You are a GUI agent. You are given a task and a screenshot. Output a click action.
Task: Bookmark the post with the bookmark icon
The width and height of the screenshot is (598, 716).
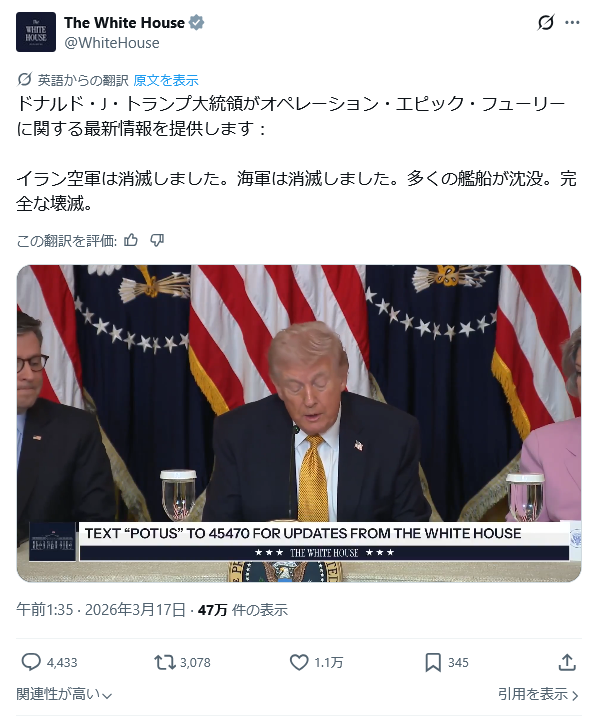coord(433,663)
